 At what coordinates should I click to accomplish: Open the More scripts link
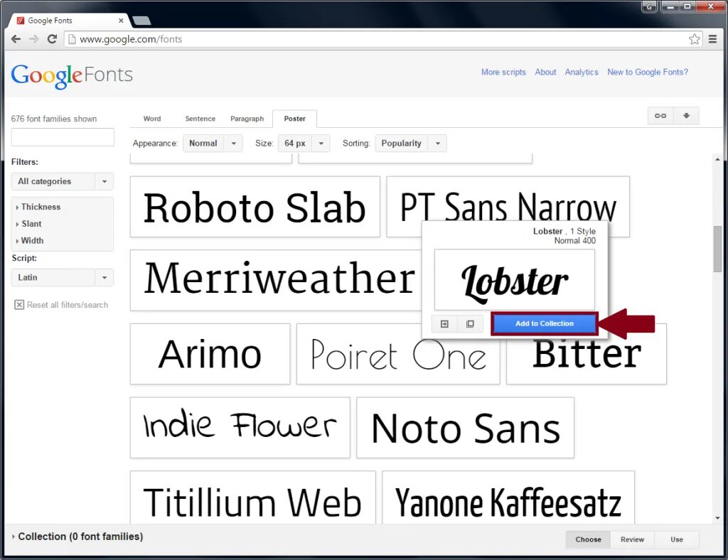pos(503,72)
